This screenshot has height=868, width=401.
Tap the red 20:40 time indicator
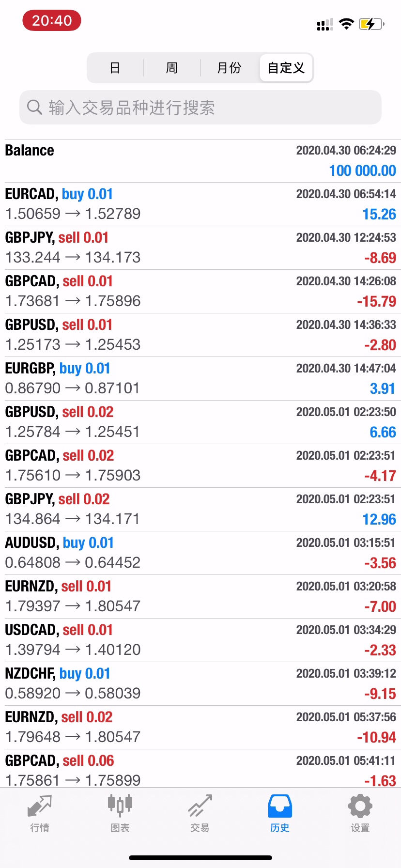point(52,21)
